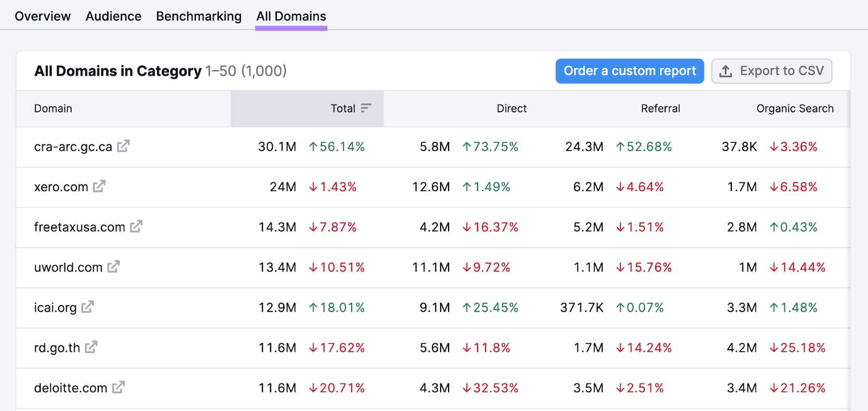This screenshot has width=868, height=411.
Task: Click Order a custom report button
Action: click(630, 71)
